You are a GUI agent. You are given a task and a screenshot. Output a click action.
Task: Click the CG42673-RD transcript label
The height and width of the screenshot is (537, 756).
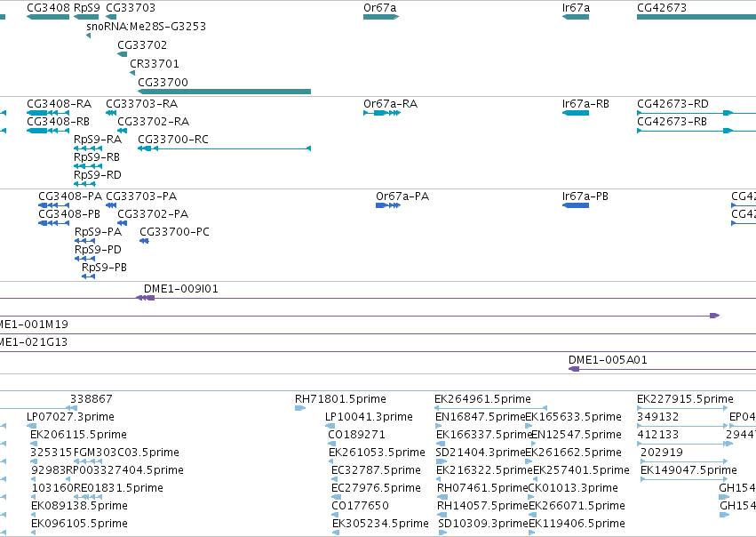(672, 104)
